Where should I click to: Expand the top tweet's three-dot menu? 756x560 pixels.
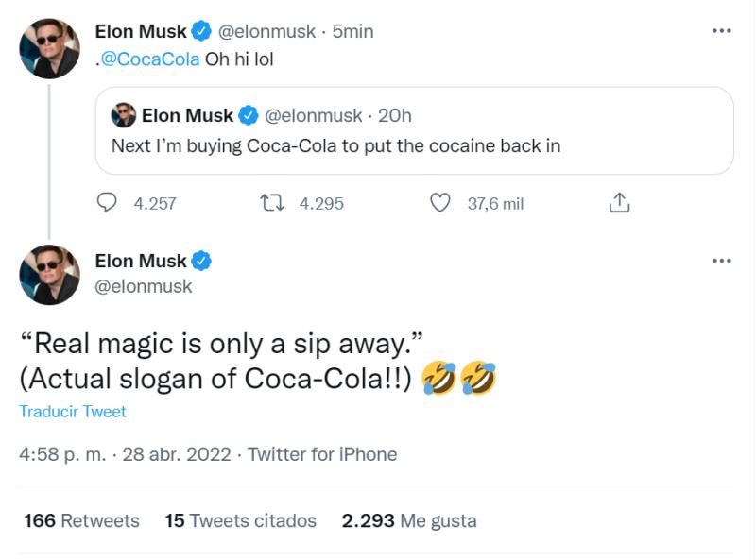tap(721, 31)
